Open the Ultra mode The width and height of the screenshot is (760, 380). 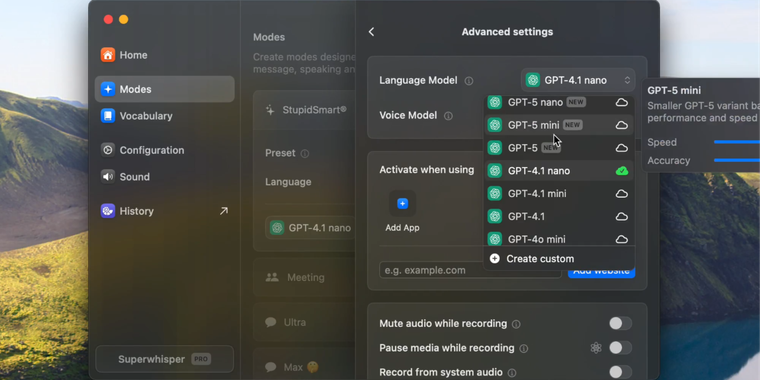[x=304, y=322]
